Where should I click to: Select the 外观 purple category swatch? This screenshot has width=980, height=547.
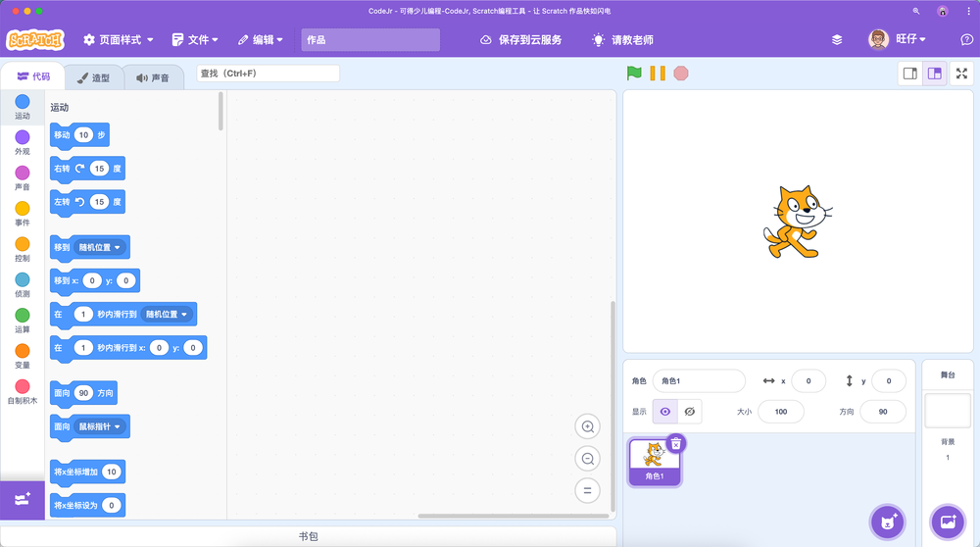coord(22,138)
